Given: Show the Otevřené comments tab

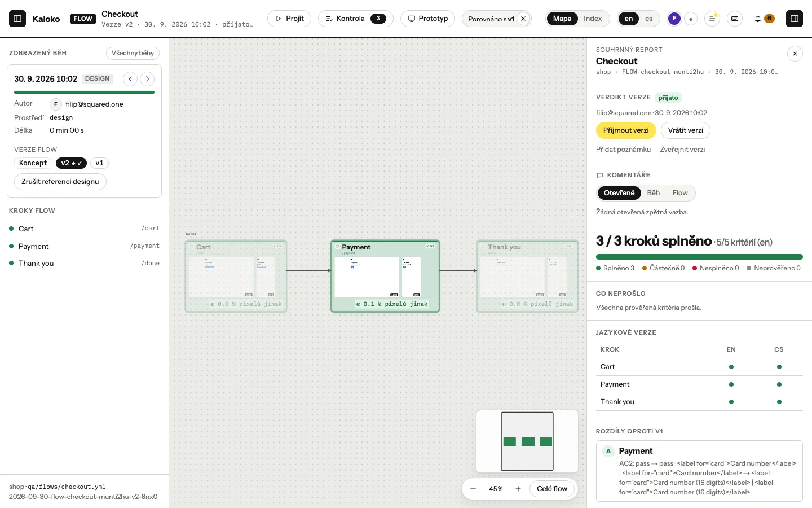Looking at the screenshot, I should tap(619, 193).
